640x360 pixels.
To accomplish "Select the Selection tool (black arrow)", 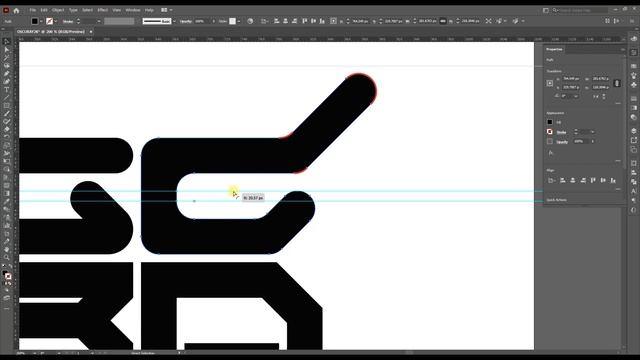I will [x=7, y=42].
